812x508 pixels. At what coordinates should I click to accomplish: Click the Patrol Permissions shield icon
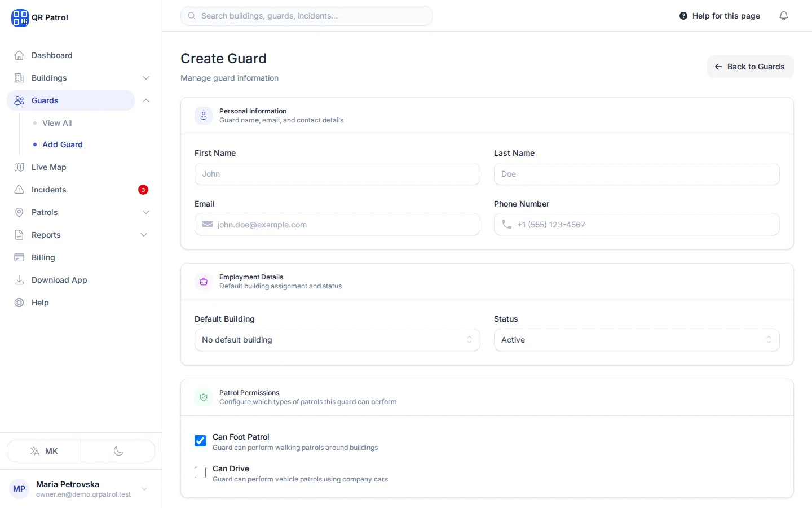click(204, 397)
